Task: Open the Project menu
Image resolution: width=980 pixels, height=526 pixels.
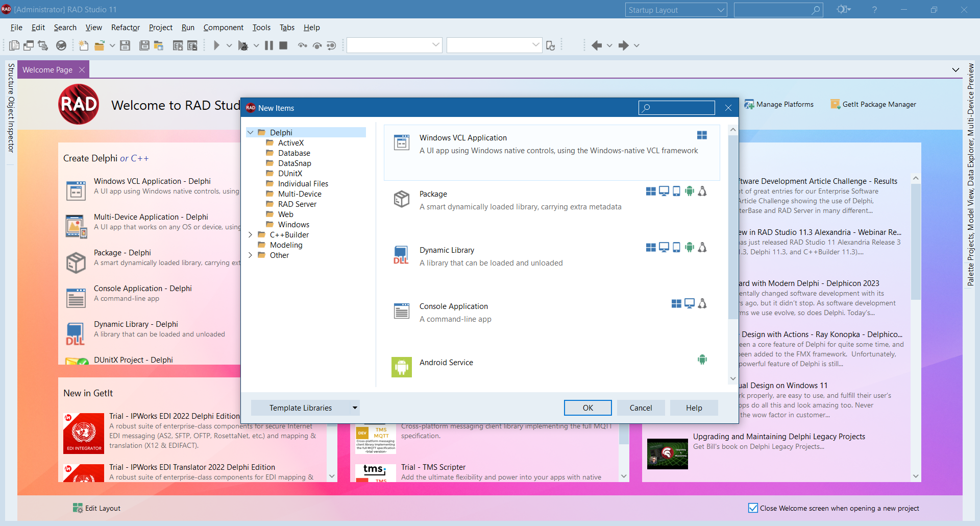Action: (x=161, y=28)
